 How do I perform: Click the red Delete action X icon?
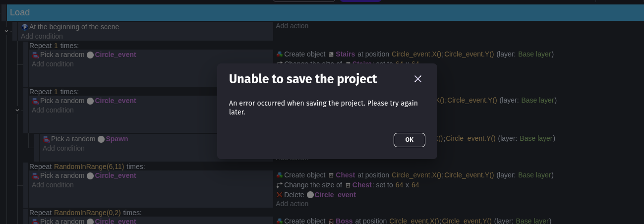pos(280,195)
